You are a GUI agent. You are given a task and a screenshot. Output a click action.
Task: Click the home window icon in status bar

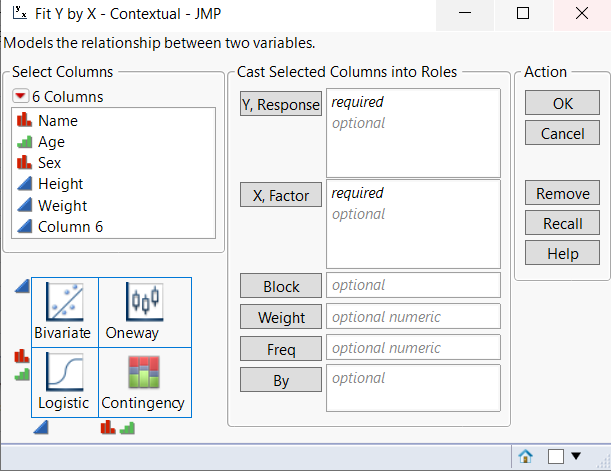click(526, 456)
